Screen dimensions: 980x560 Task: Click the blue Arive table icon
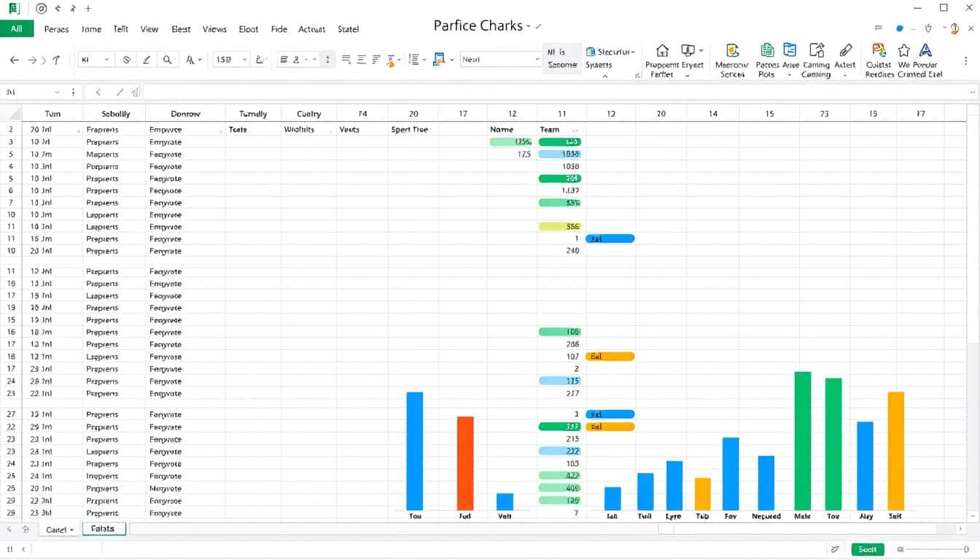[x=790, y=50]
